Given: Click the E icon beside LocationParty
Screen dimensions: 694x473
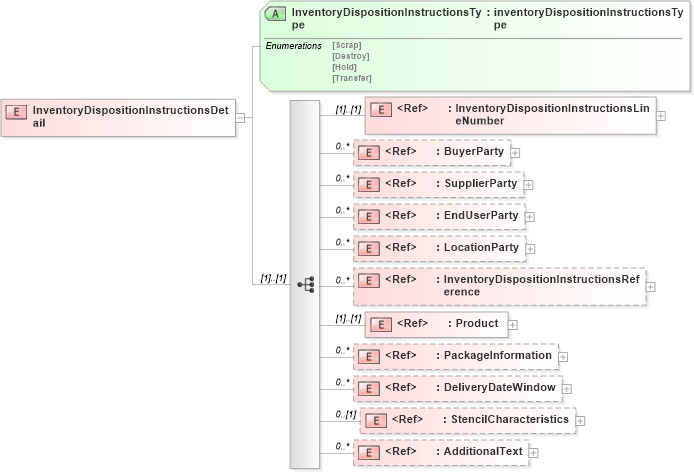Looking at the screenshot, I should [369, 248].
